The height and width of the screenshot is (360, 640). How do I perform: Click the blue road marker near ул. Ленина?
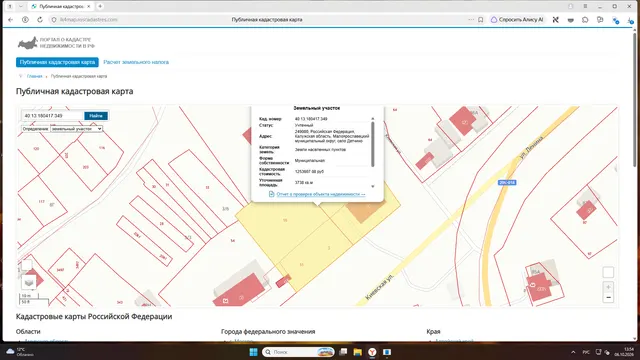507,182
